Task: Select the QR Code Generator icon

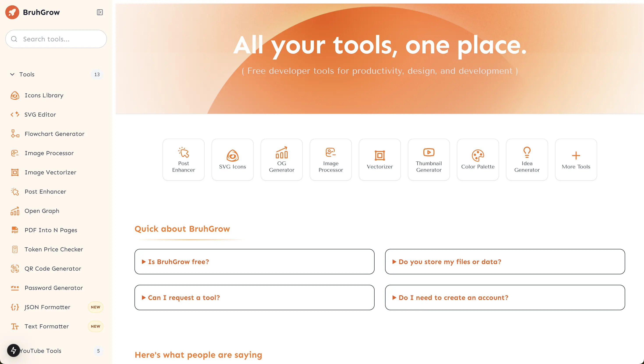Action: click(15, 268)
